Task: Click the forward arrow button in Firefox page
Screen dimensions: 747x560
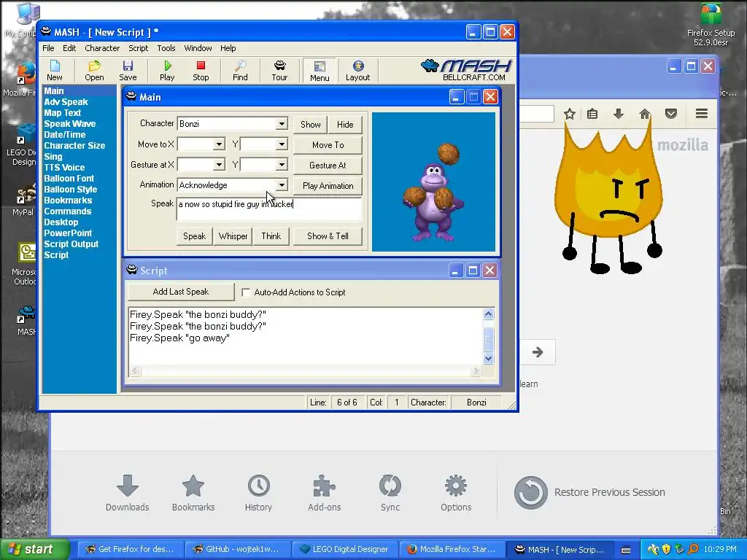Action: (x=538, y=352)
